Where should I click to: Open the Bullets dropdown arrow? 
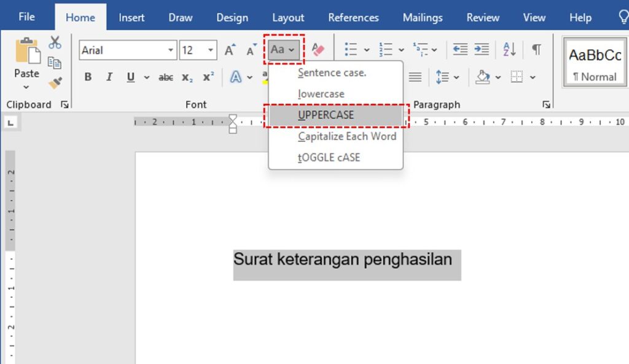tap(367, 49)
